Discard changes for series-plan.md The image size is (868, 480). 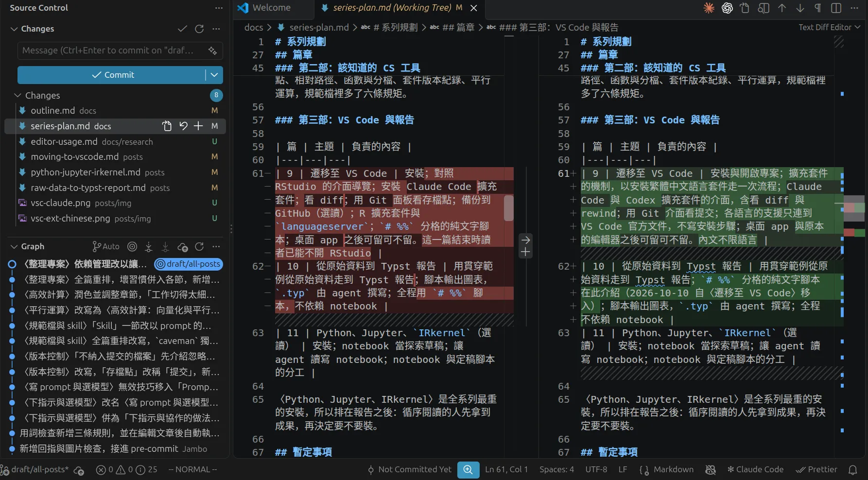pyautogui.click(x=183, y=126)
